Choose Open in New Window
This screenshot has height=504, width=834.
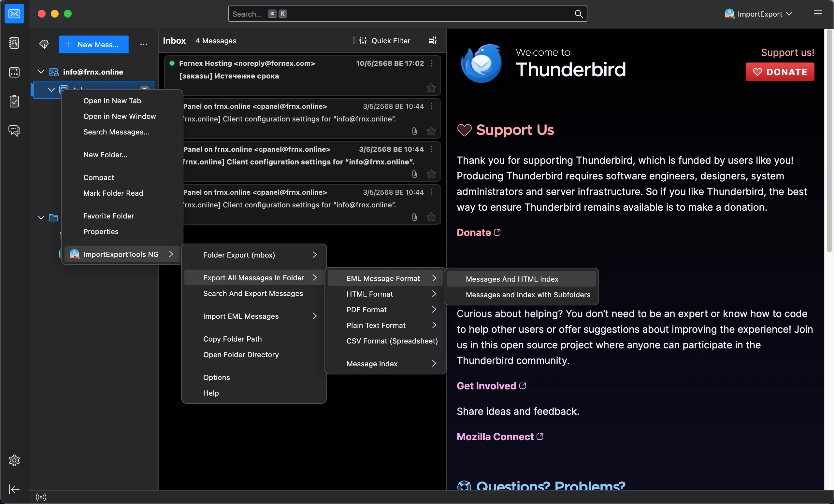(x=122, y=116)
